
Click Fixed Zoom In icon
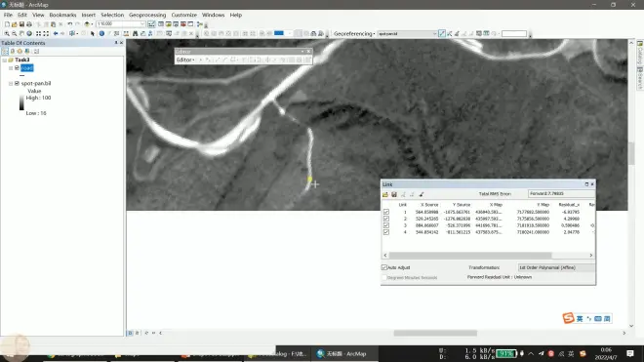39,34
